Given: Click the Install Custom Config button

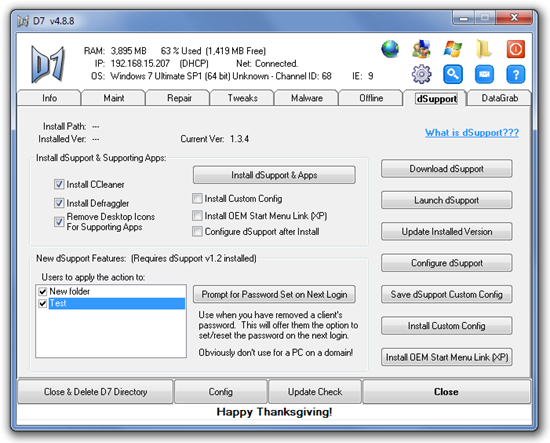Looking at the screenshot, I should [447, 326].
